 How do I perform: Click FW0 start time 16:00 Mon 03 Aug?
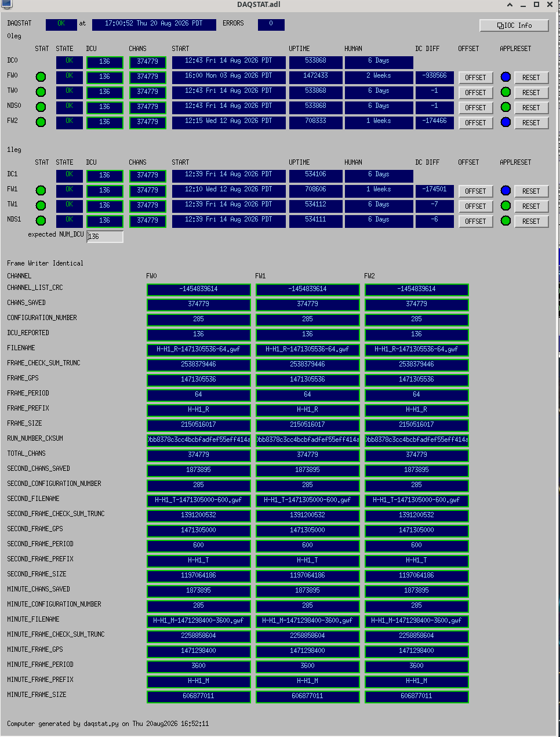(228, 77)
